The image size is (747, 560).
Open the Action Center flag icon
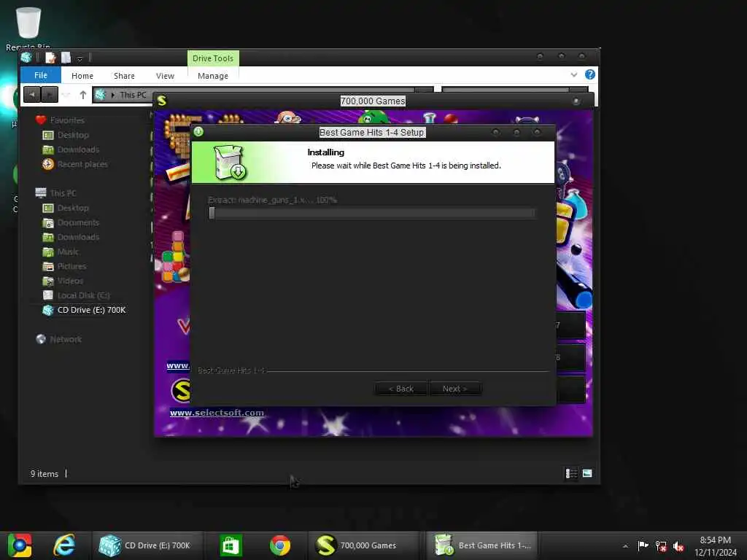coord(643,545)
